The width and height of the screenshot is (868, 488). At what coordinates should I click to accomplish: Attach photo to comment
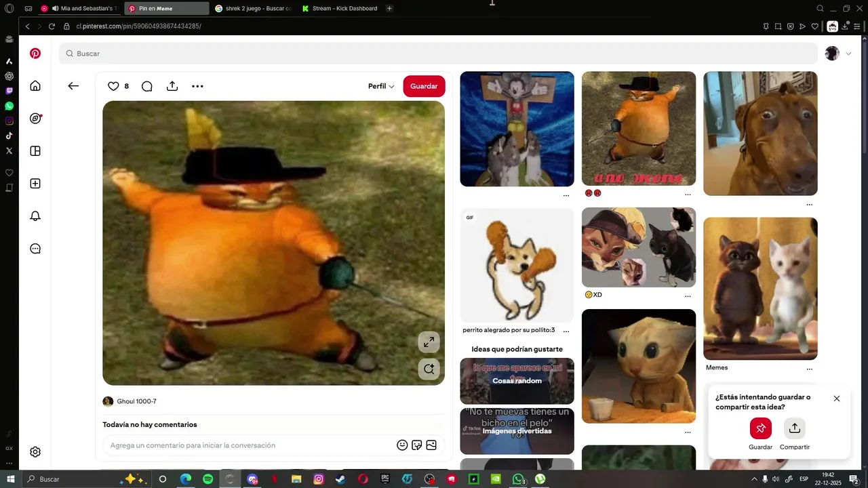[431, 445]
